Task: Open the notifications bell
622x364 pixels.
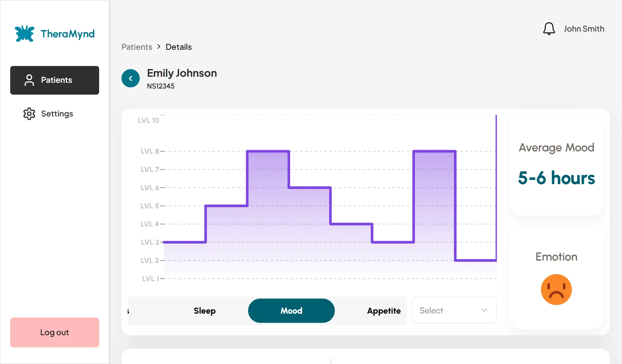Action: coord(549,29)
